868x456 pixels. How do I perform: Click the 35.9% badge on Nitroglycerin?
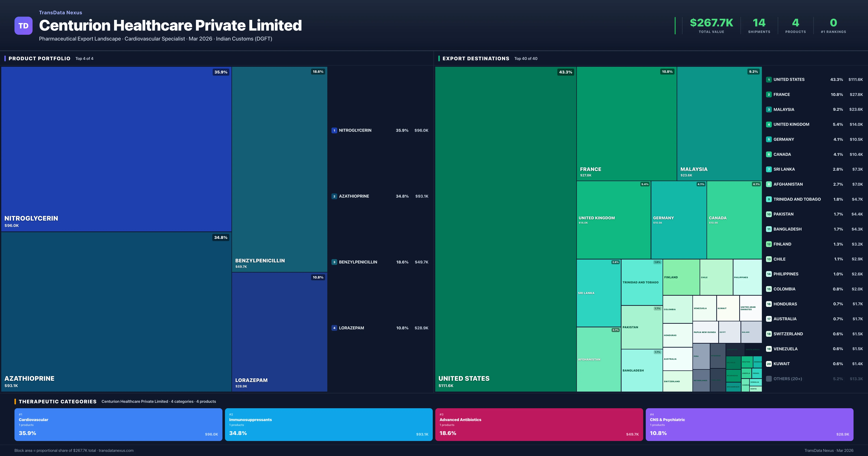click(x=221, y=72)
